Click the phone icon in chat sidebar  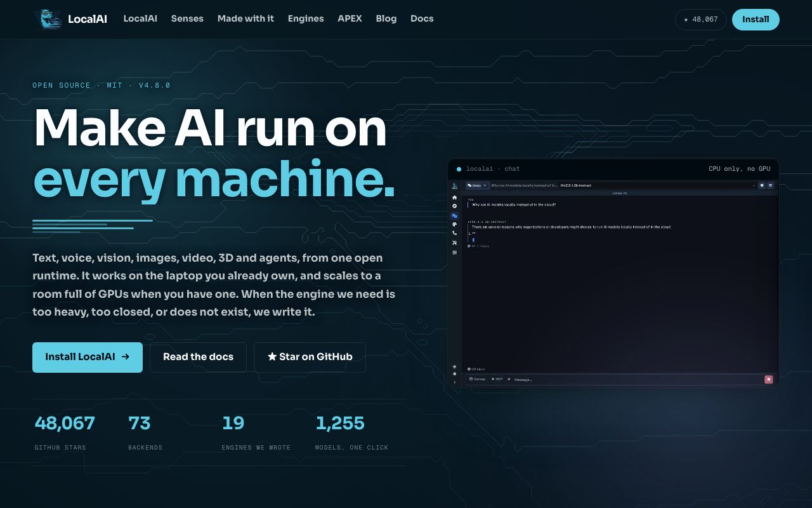(x=454, y=233)
